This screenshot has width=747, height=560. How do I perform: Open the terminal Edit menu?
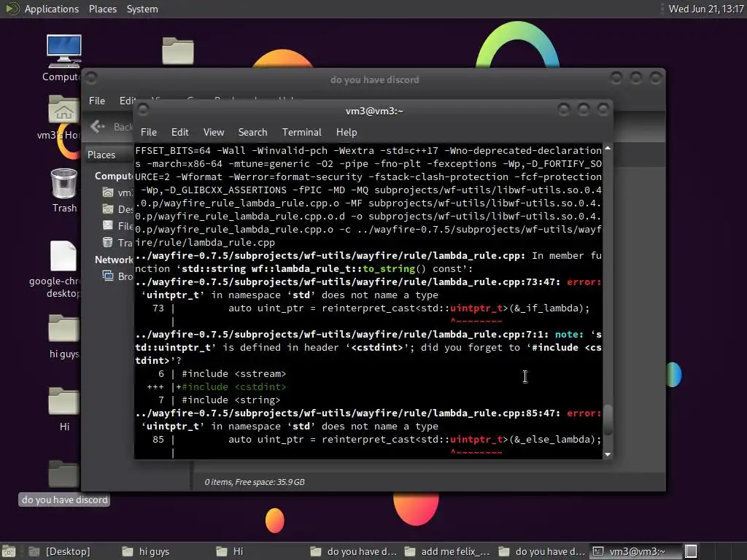[179, 132]
